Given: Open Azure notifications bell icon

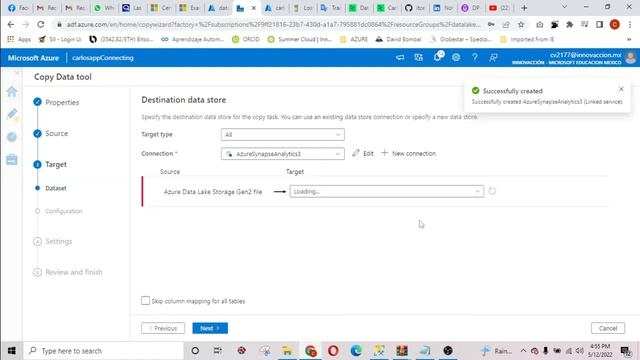Looking at the screenshot, I should coord(438,57).
